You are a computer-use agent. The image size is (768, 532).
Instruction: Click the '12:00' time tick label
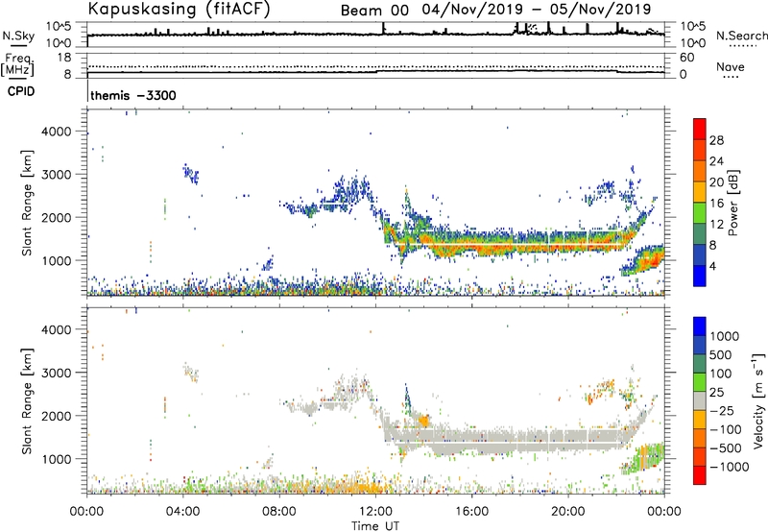[x=375, y=512]
